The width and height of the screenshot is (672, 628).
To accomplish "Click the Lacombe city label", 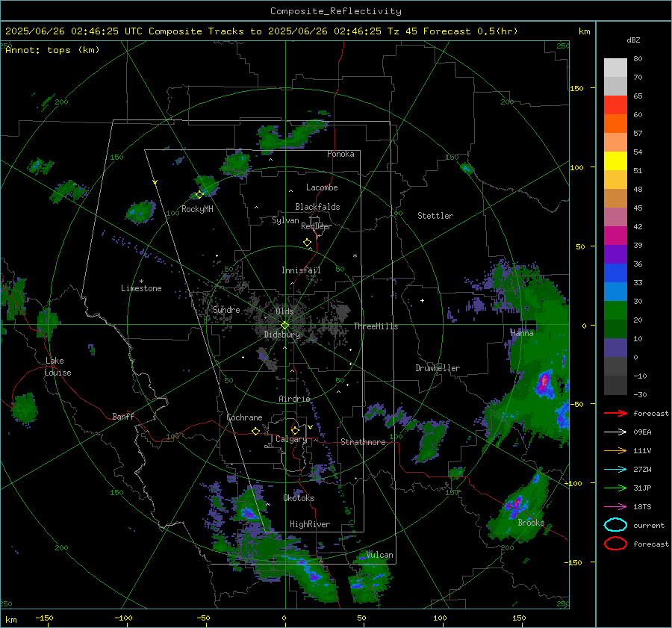I will (322, 187).
